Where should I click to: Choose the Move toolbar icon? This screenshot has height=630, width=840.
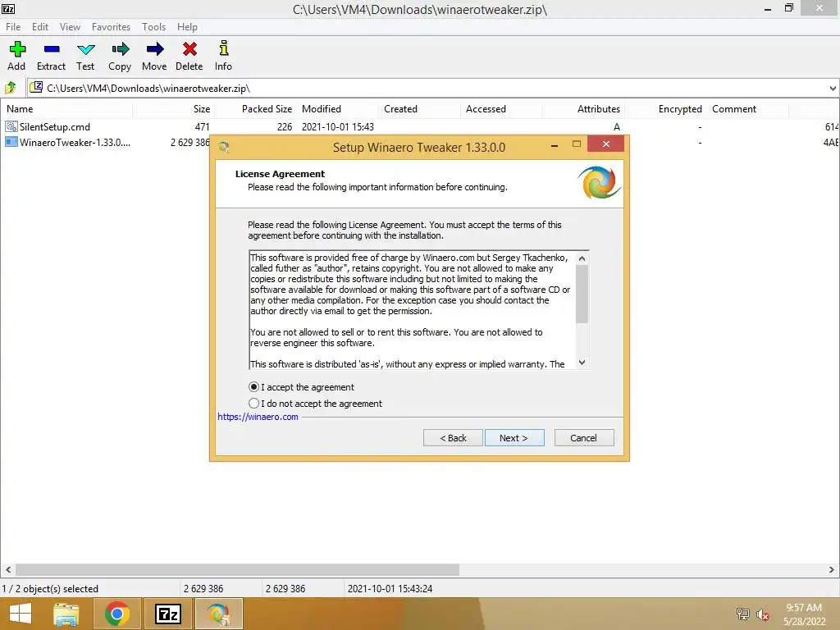pos(155,49)
